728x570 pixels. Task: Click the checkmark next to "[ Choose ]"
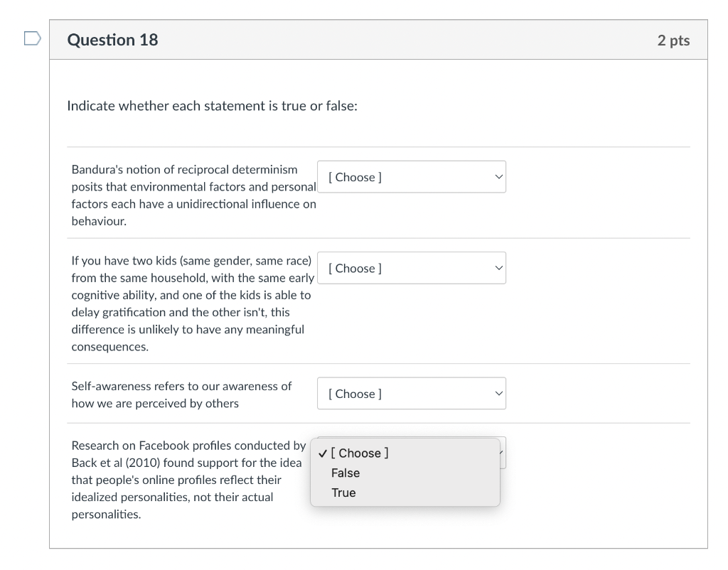[x=322, y=453]
